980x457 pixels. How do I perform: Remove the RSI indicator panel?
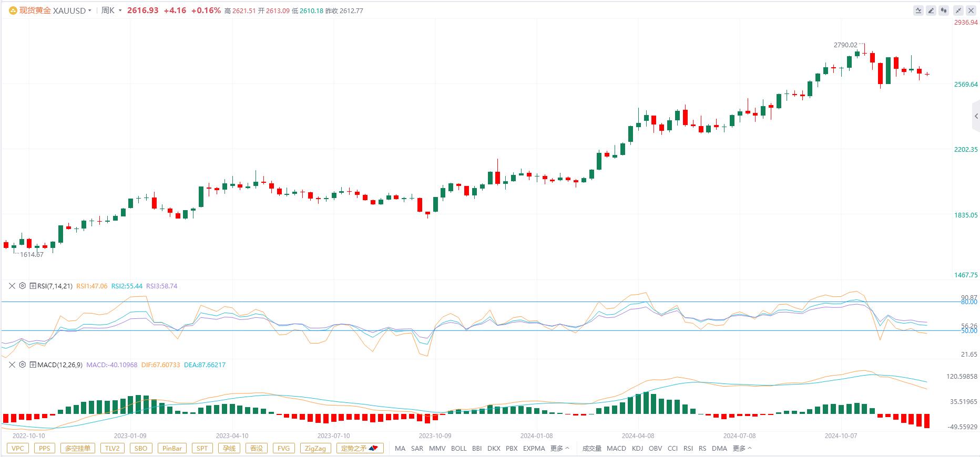pos(12,286)
